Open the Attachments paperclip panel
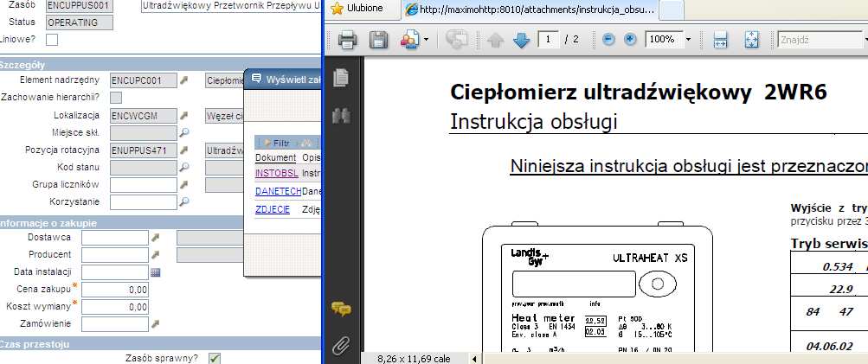 coord(341,347)
